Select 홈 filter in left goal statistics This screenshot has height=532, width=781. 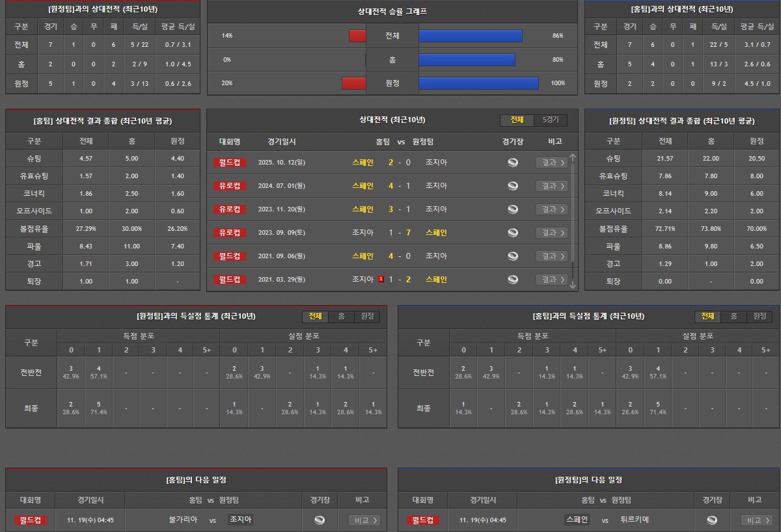pyautogui.click(x=341, y=317)
